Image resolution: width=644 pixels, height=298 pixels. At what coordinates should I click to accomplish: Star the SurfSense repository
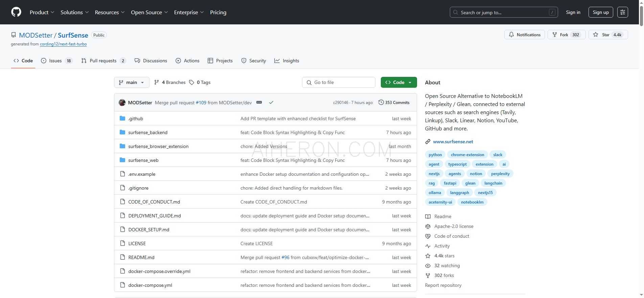click(x=608, y=35)
